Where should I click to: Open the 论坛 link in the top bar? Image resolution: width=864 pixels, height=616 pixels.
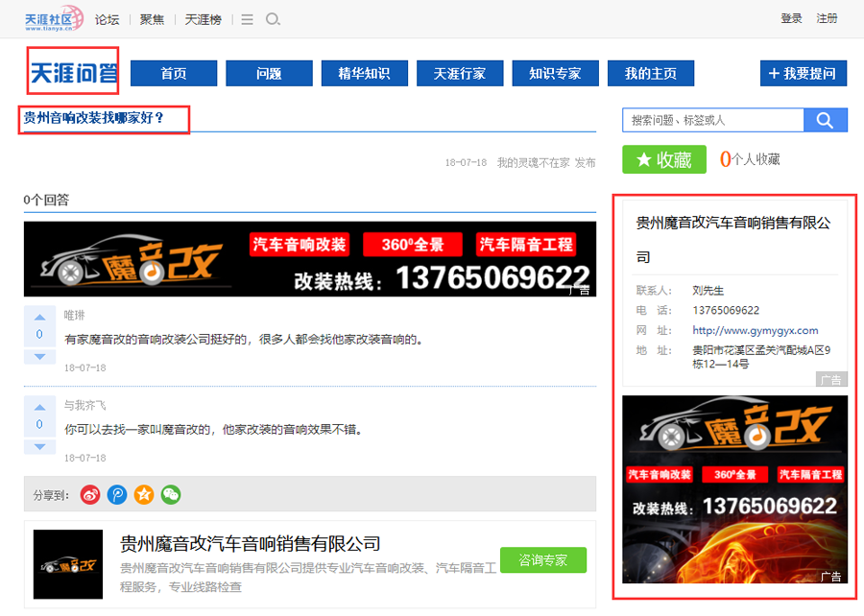tap(107, 20)
